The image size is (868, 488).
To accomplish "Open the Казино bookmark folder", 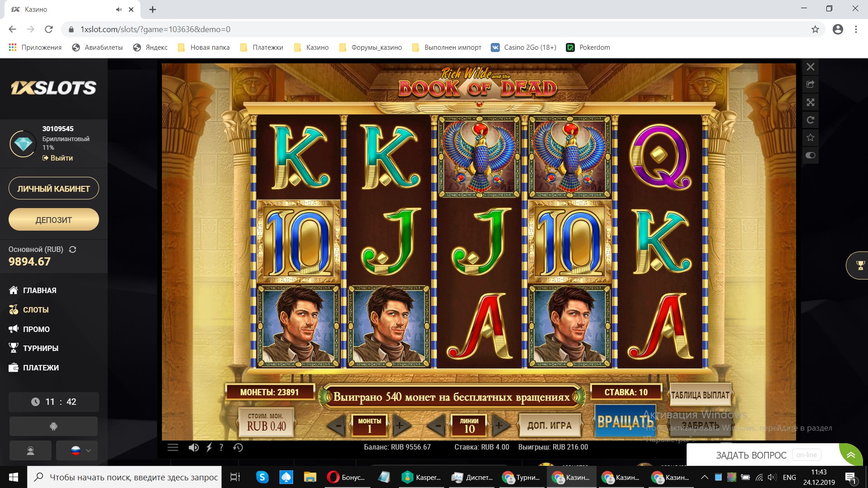I will (311, 47).
